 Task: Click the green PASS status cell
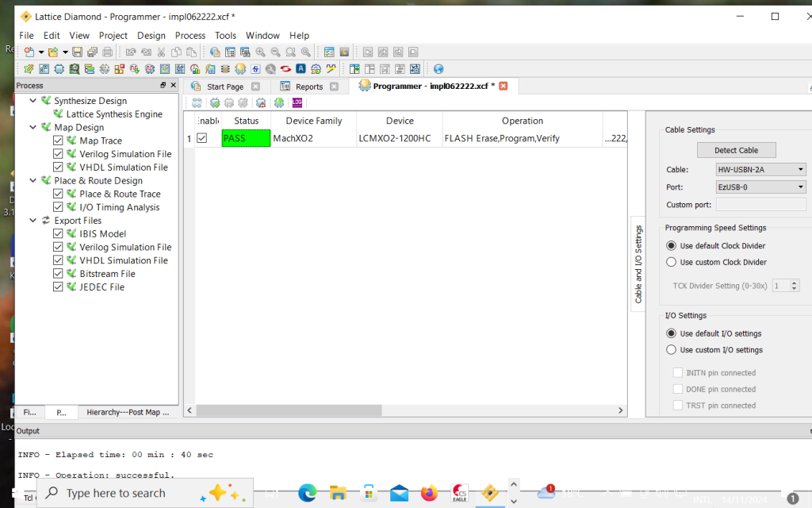point(246,138)
